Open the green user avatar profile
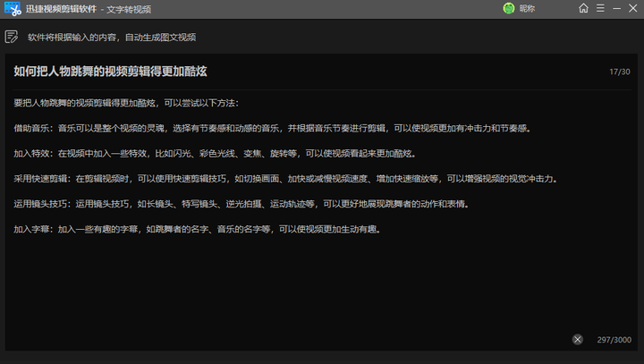The height and width of the screenshot is (364, 644). [509, 9]
